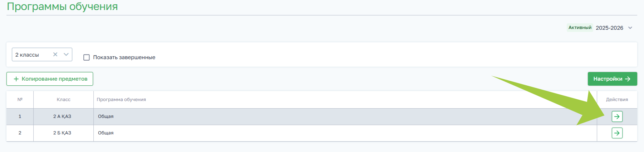644x152 pixels.
Task: Select the 2025-2026 academic year text
Action: [x=609, y=28]
